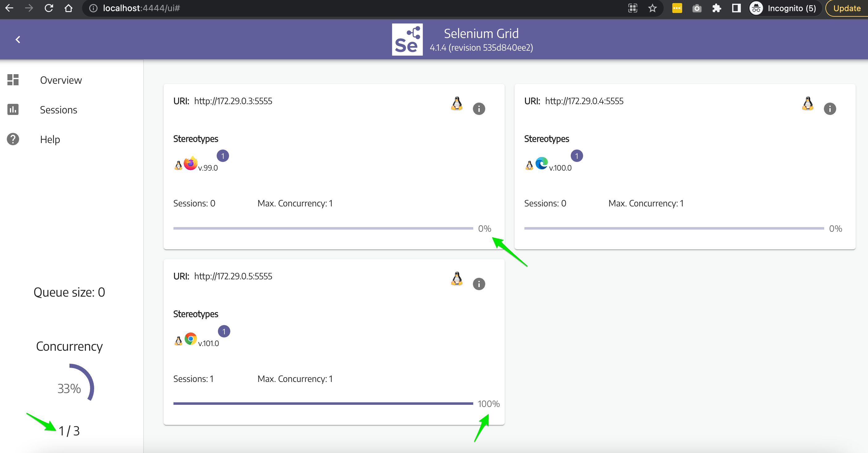The width and height of the screenshot is (868, 453).
Task: Toggle the browser side panel icon
Action: [736, 8]
